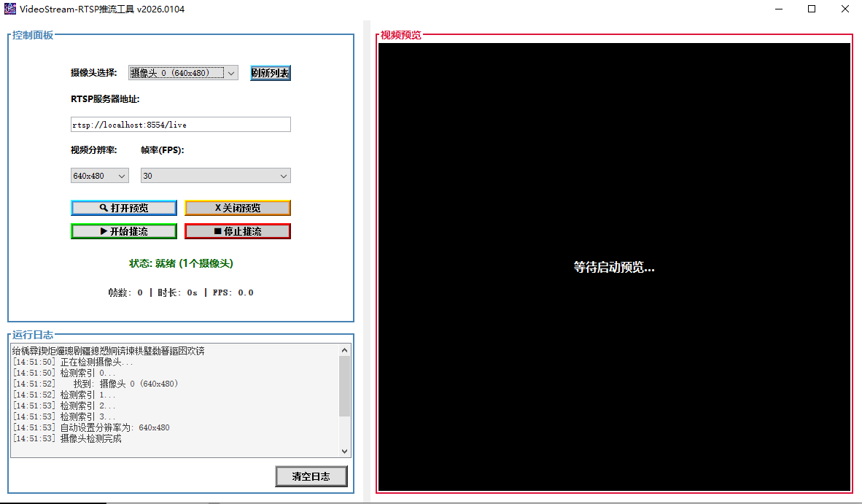
Task: Click the 关闭预览 close preview button
Action: (238, 208)
